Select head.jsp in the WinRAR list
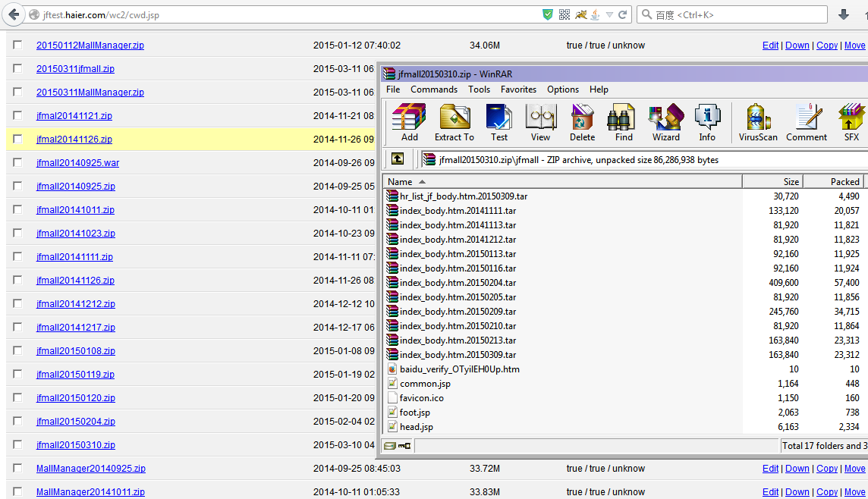The image size is (868, 499). click(417, 426)
